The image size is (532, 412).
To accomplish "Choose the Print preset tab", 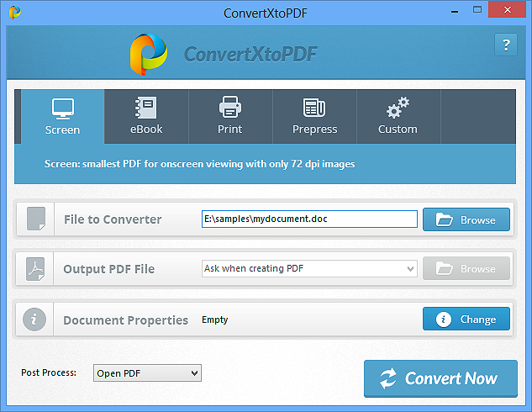I will pyautogui.click(x=230, y=116).
